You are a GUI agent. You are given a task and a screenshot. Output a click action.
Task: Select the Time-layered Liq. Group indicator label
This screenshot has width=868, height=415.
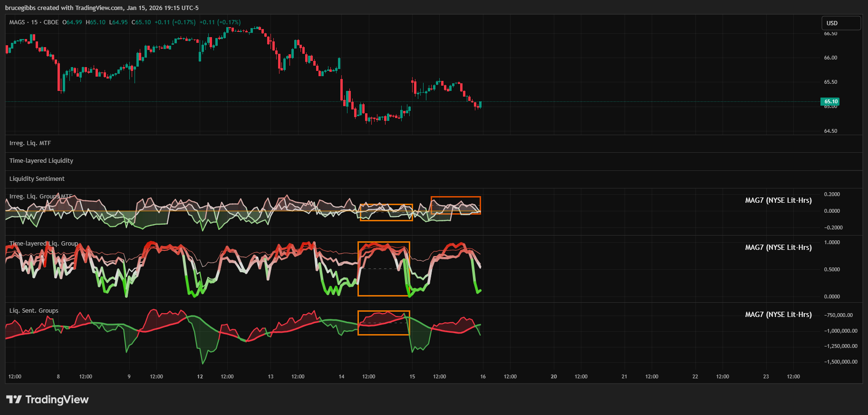(44, 244)
